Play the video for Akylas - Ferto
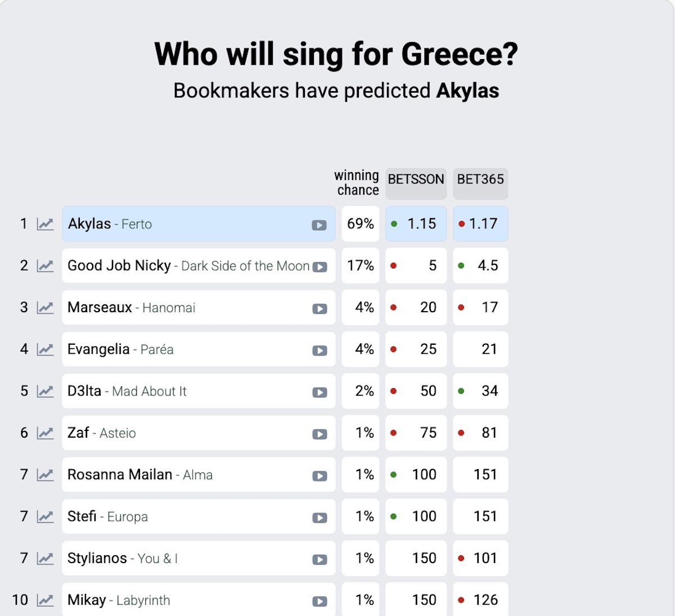Viewport: 675px width, 616px height. [x=319, y=225]
